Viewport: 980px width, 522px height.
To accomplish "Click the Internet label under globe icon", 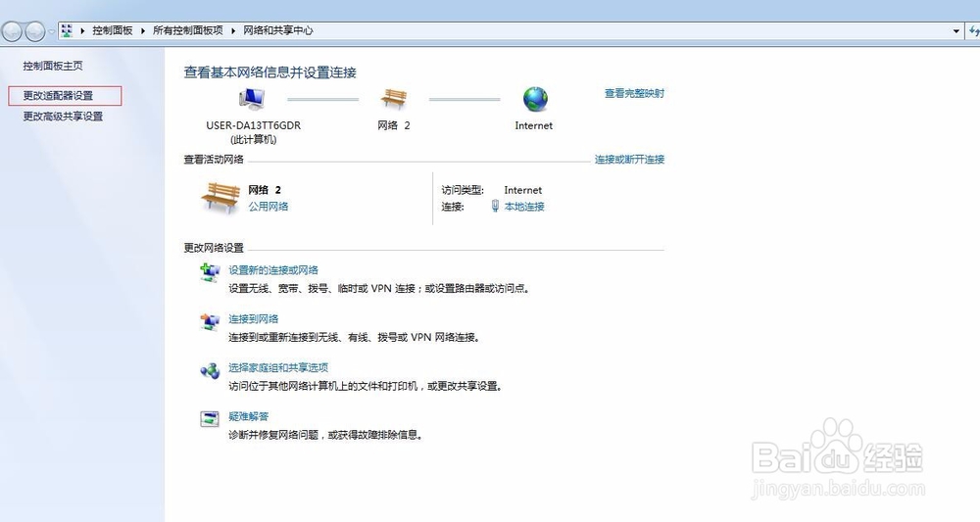I will pyautogui.click(x=534, y=125).
